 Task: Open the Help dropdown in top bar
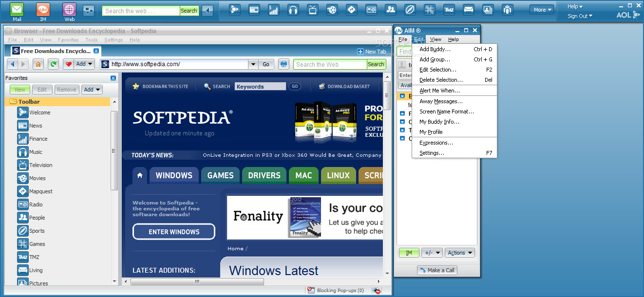pyautogui.click(x=575, y=6)
